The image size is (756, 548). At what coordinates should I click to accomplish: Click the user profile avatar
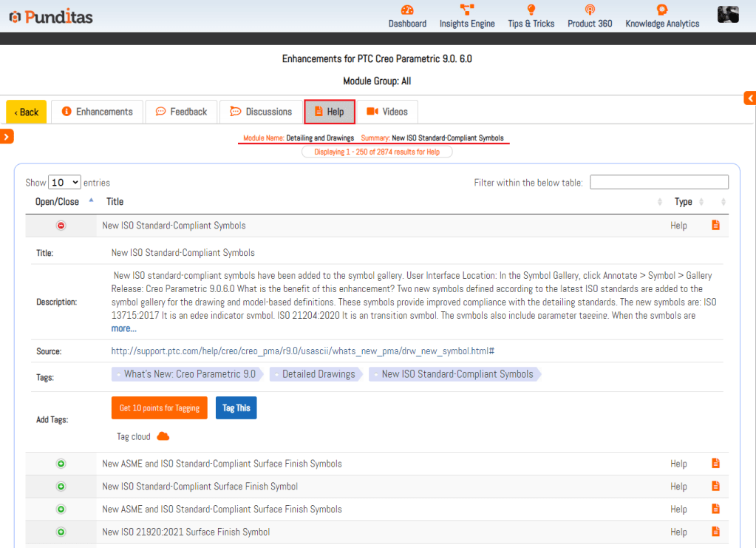click(728, 14)
